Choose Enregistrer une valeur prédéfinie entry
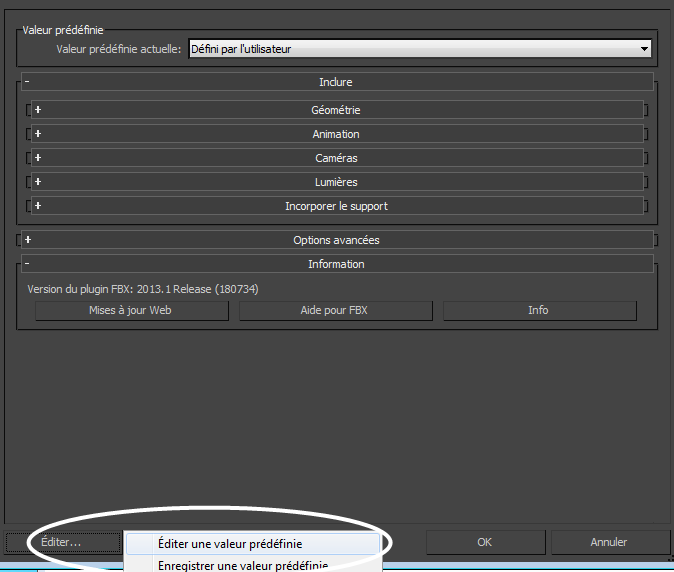 pos(253,565)
